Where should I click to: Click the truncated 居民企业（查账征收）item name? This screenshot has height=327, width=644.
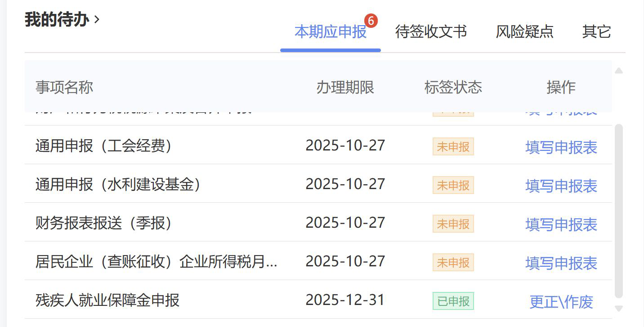coord(156,262)
